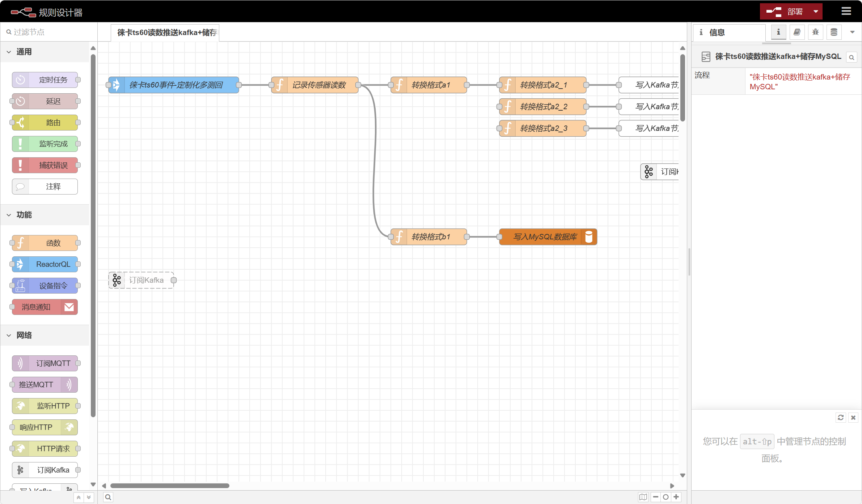862x504 pixels.
Task: Toggle the navigator map view icon
Action: click(643, 497)
